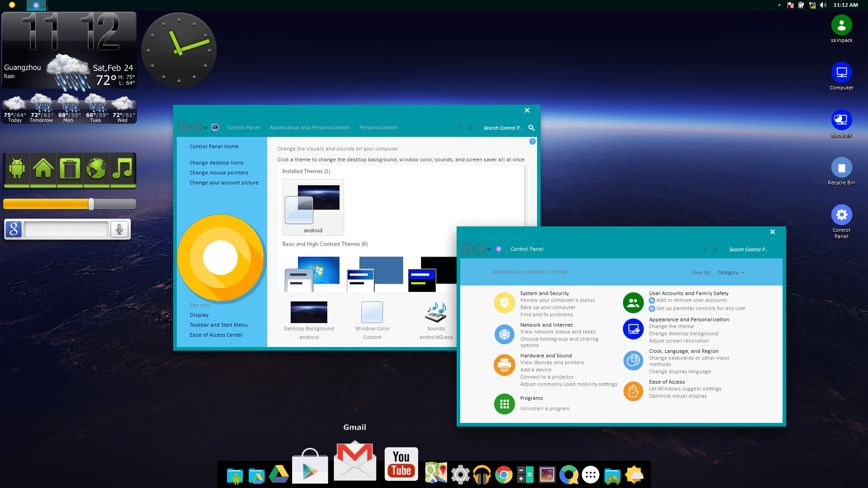This screenshot has height=488, width=868.
Task: Open address bar dropdown in Control Panel window
Action: click(705, 249)
